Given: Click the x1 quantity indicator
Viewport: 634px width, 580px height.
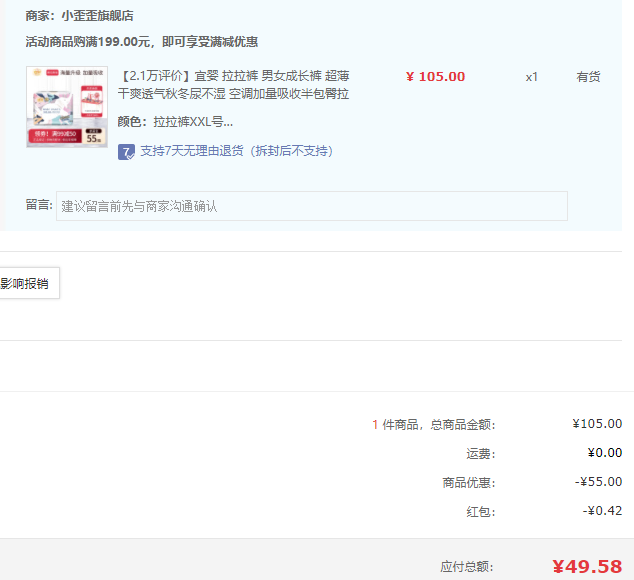Looking at the screenshot, I should pos(532,77).
